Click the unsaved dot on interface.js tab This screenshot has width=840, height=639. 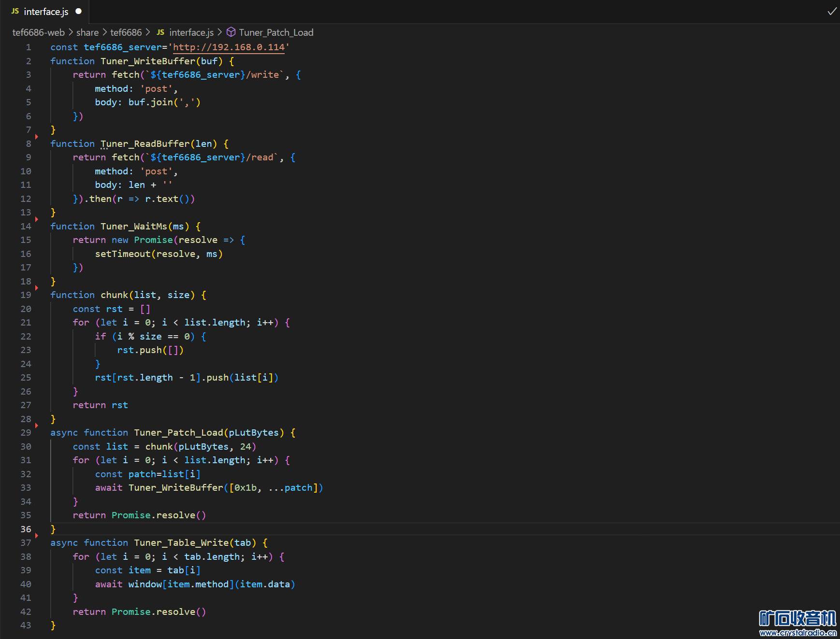point(78,11)
